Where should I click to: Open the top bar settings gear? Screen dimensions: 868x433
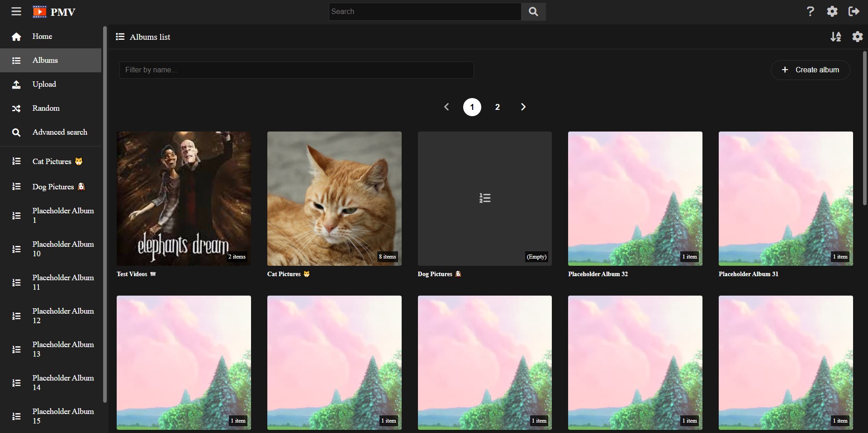tap(832, 11)
